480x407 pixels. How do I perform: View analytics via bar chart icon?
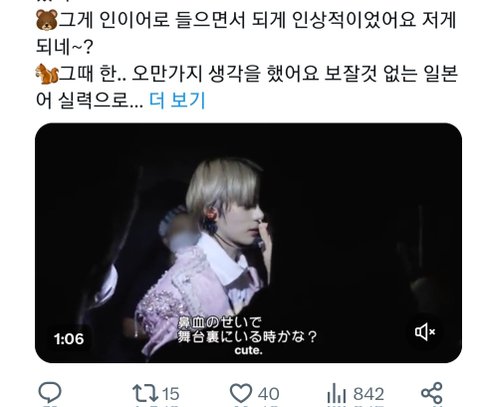click(x=337, y=394)
